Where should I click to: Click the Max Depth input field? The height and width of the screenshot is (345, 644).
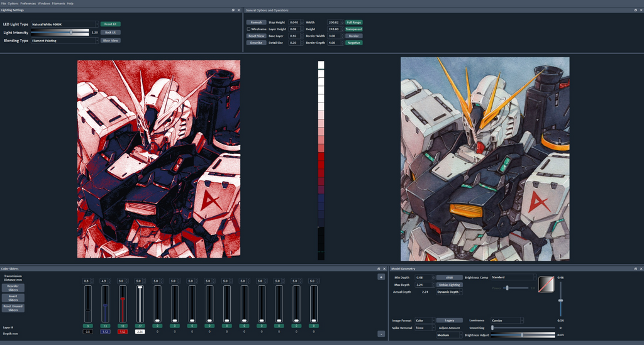click(425, 285)
